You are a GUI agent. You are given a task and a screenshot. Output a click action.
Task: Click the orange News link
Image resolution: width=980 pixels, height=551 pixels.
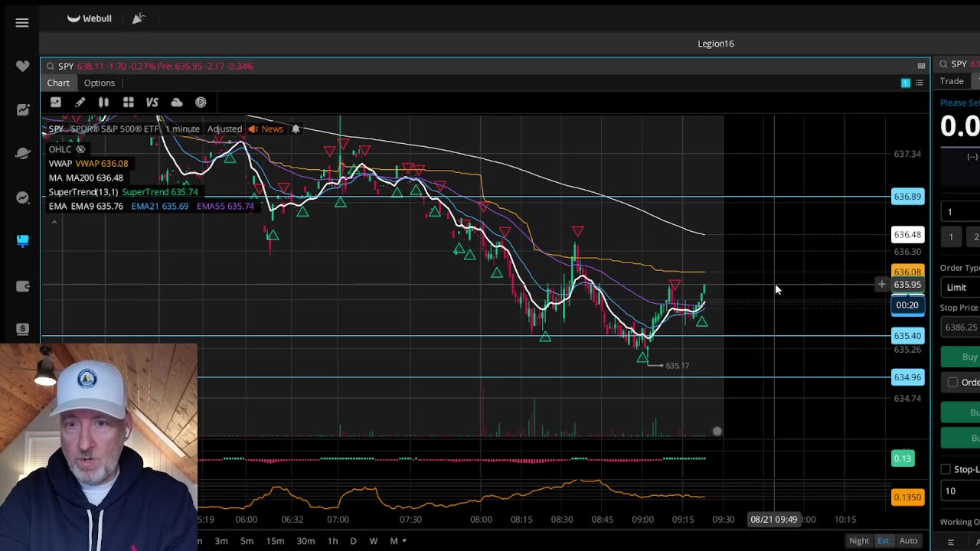pyautogui.click(x=272, y=129)
